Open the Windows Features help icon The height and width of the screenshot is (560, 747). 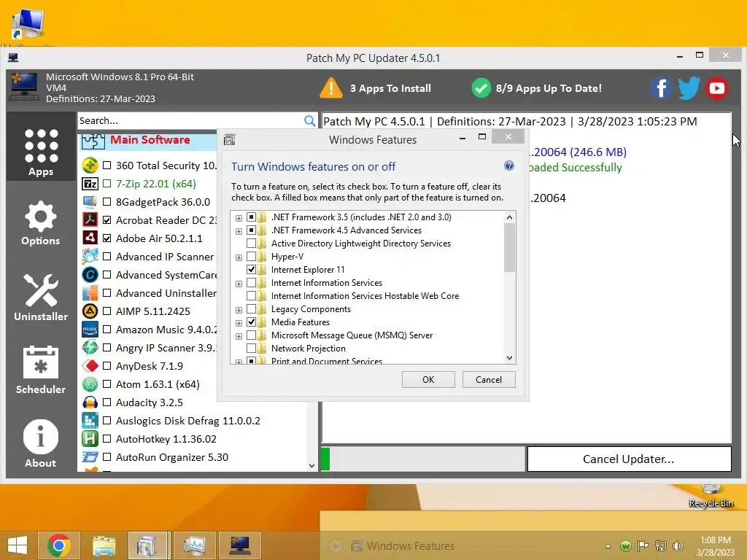(508, 166)
